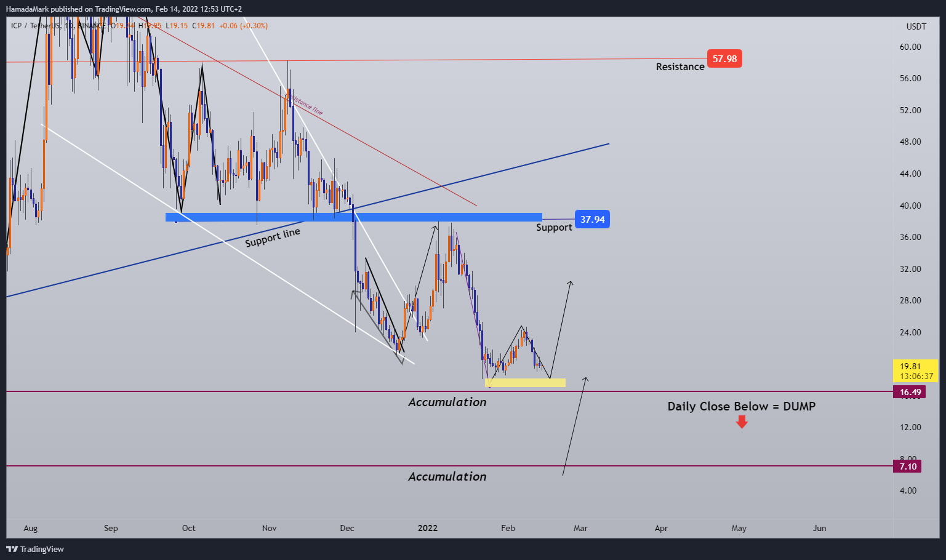Click Mar on the time axis
This screenshot has width=946, height=560.
click(x=580, y=528)
